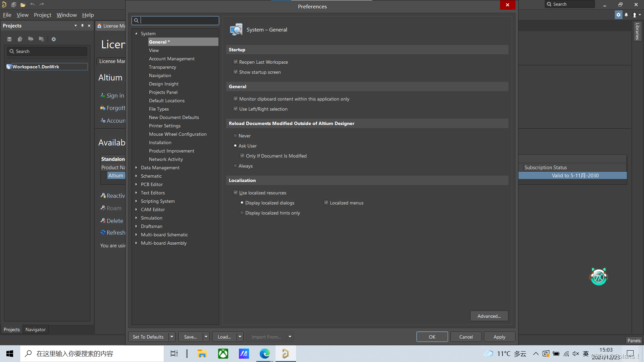Click the Apply button

[x=499, y=337]
